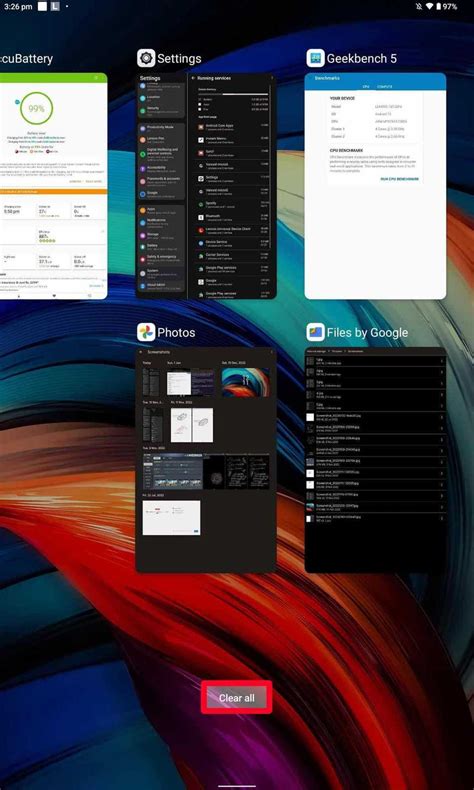Tap the Photos app icon
Viewport: 474px width, 790px height.
(146, 333)
